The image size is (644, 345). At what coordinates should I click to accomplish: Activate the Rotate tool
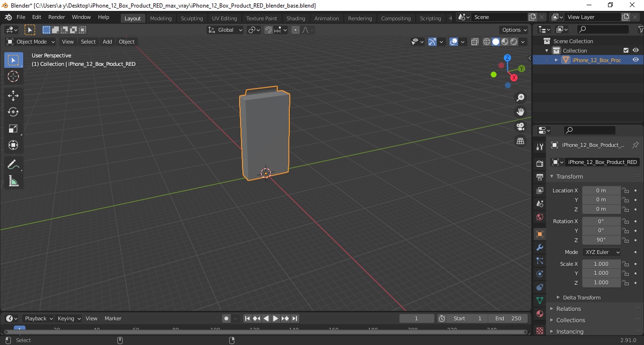[13, 112]
